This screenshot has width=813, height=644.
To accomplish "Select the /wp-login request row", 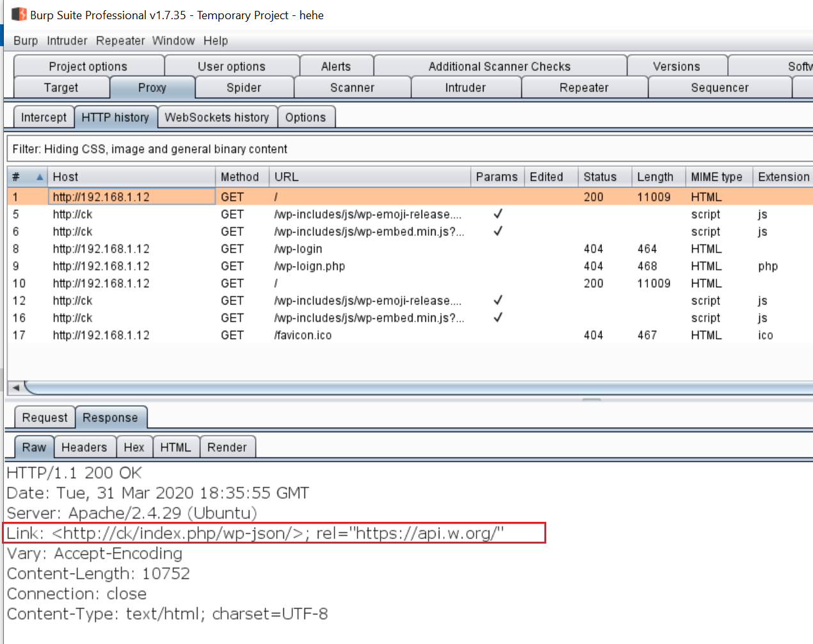I will pyautogui.click(x=298, y=249).
